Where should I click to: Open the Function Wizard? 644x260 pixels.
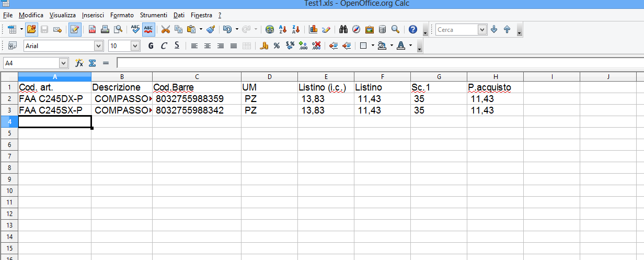(x=79, y=63)
